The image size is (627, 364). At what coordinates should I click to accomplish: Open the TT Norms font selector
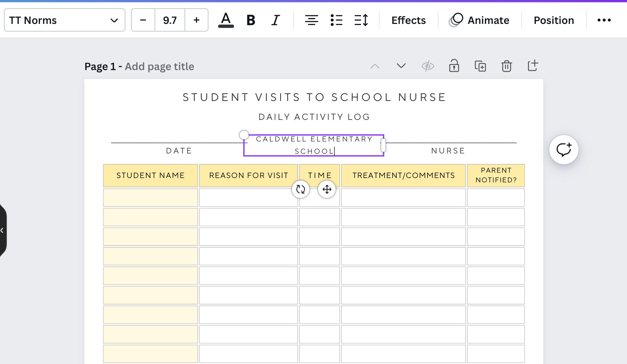[64, 20]
